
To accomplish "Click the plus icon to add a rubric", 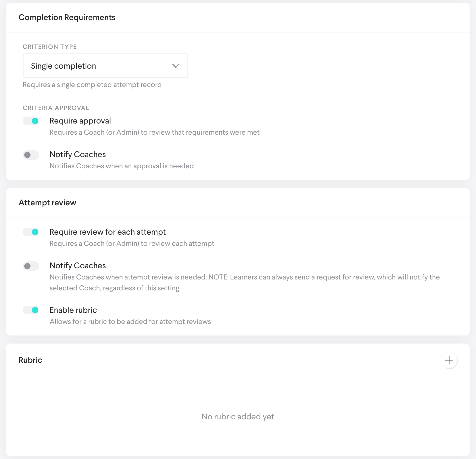I will [x=449, y=360].
